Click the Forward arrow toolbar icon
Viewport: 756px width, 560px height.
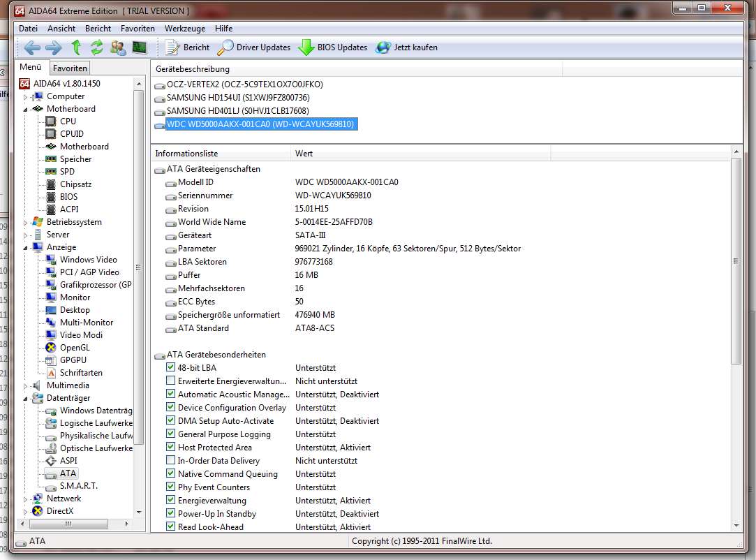point(54,47)
